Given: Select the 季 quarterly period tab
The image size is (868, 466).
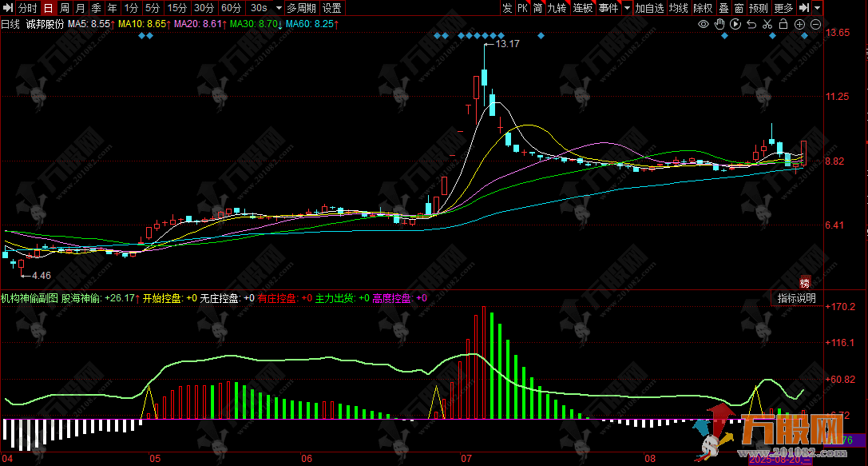Looking at the screenshot, I should point(97,8).
